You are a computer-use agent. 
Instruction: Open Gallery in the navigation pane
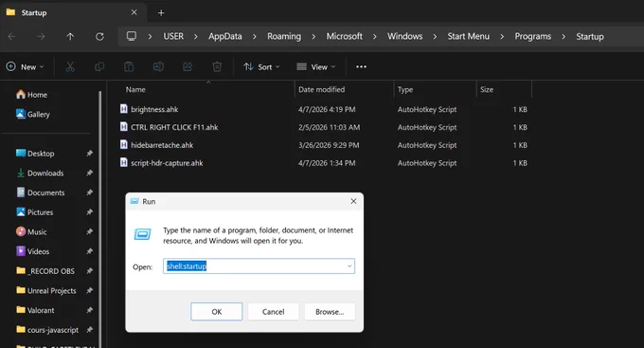click(x=33, y=114)
